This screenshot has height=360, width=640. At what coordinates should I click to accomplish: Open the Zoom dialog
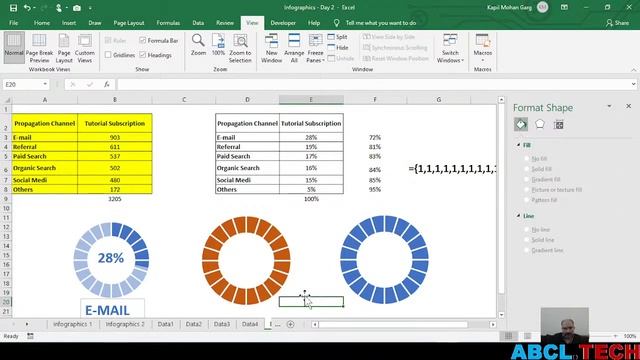click(198, 45)
